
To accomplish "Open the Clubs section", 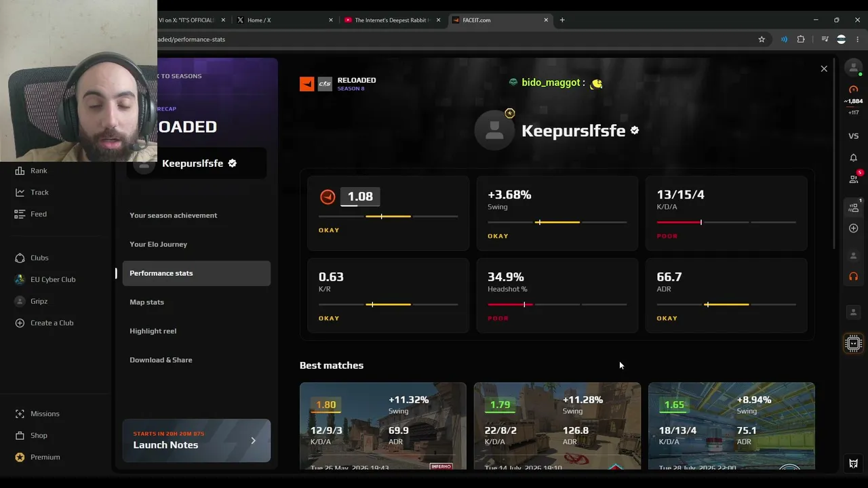I will pyautogui.click(x=32, y=258).
